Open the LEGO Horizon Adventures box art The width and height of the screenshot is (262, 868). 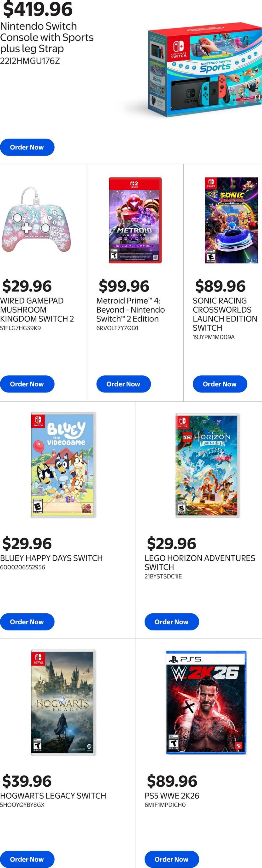coord(207,465)
